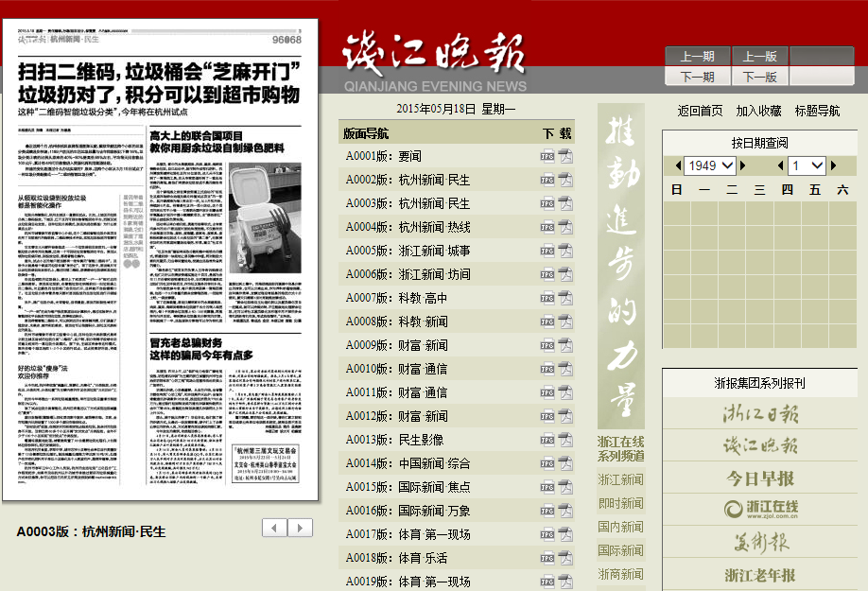Download JPG of A0010版 财富·通信
Image resolution: width=868 pixels, height=591 pixels.
547,369
